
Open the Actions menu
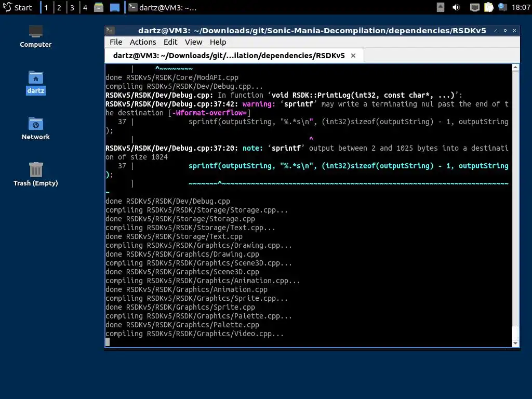pos(143,42)
